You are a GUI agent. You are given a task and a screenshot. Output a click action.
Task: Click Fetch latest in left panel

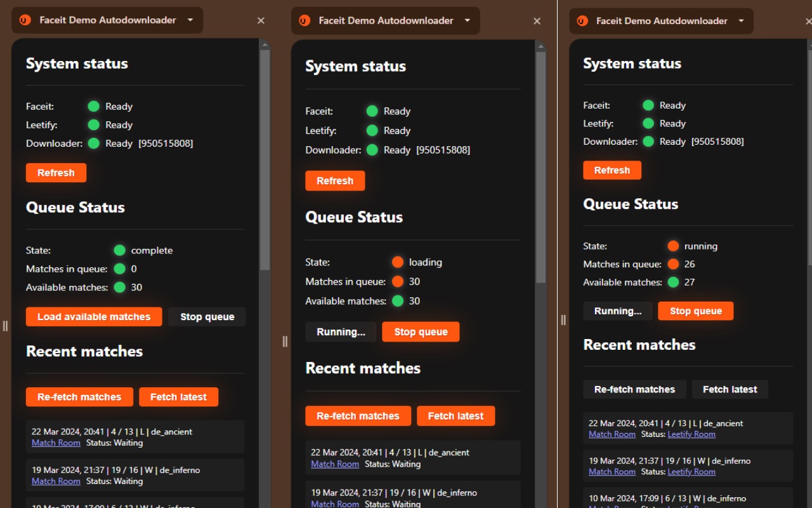[178, 397]
